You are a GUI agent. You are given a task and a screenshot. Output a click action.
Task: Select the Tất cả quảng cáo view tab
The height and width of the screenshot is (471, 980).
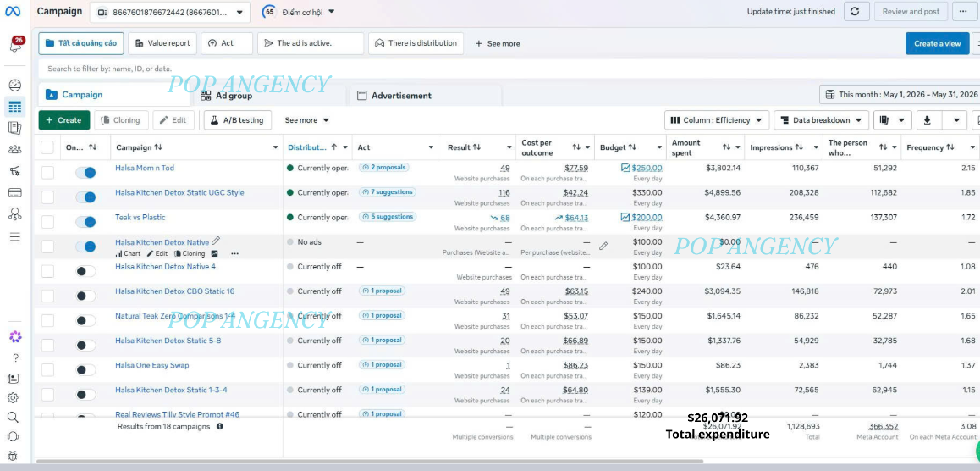pyautogui.click(x=81, y=43)
